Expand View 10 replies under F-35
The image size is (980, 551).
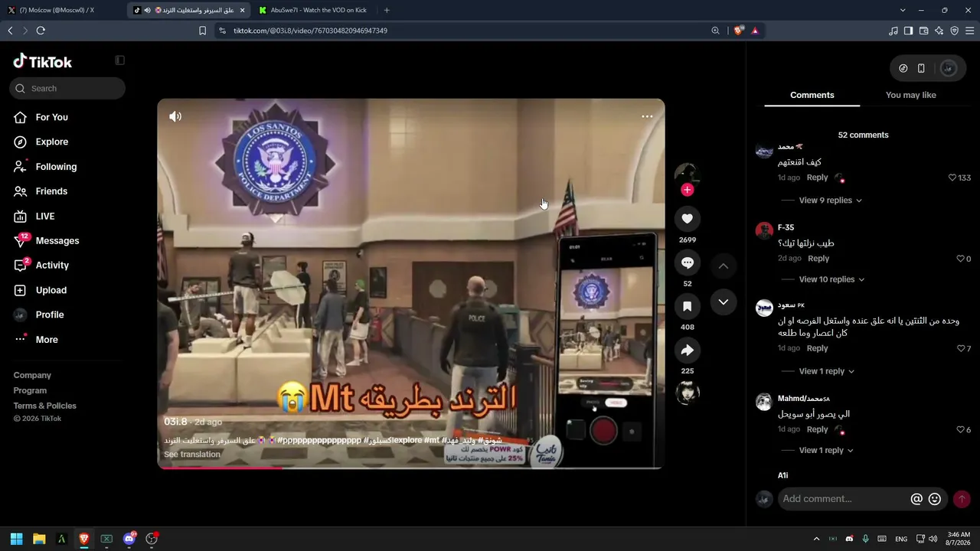point(831,279)
